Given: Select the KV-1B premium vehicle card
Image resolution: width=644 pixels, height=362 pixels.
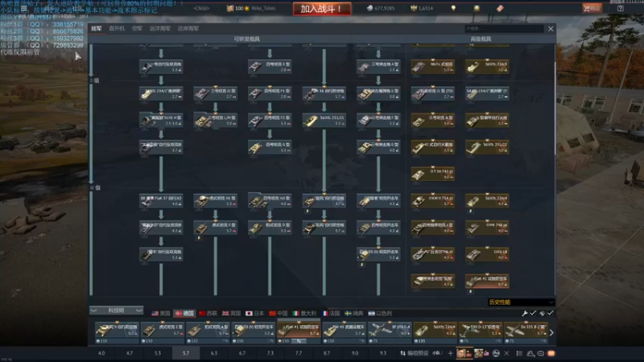Looking at the screenshot, I should click(x=487, y=254).
